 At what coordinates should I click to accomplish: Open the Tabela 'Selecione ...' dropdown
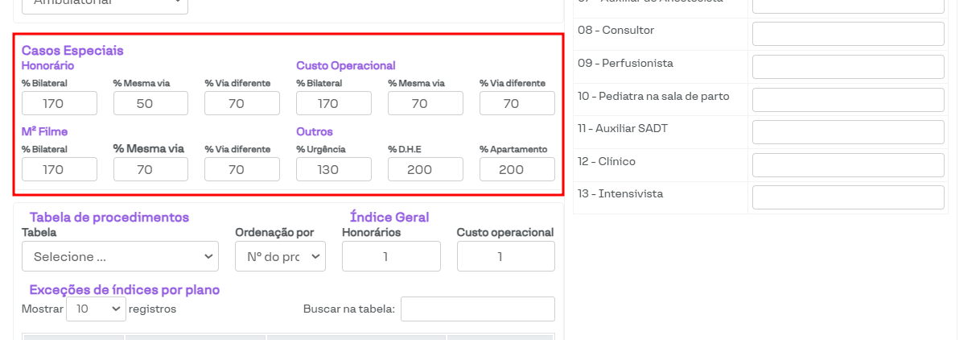coord(120,257)
